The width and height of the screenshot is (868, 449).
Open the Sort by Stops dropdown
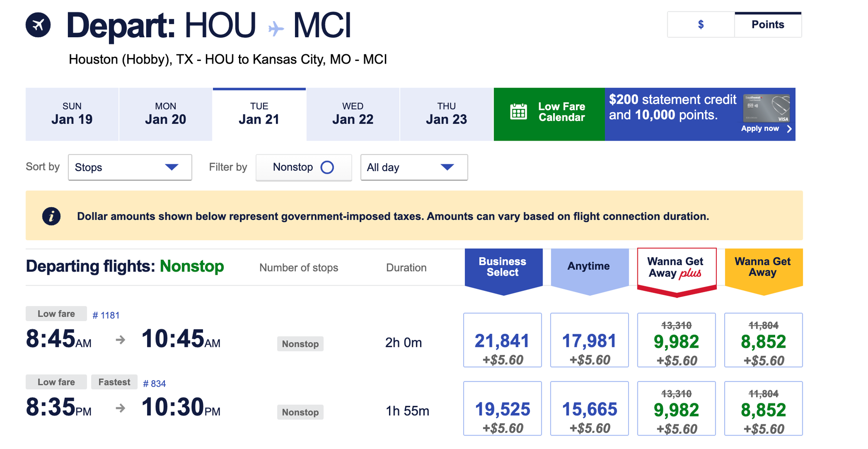click(x=130, y=167)
